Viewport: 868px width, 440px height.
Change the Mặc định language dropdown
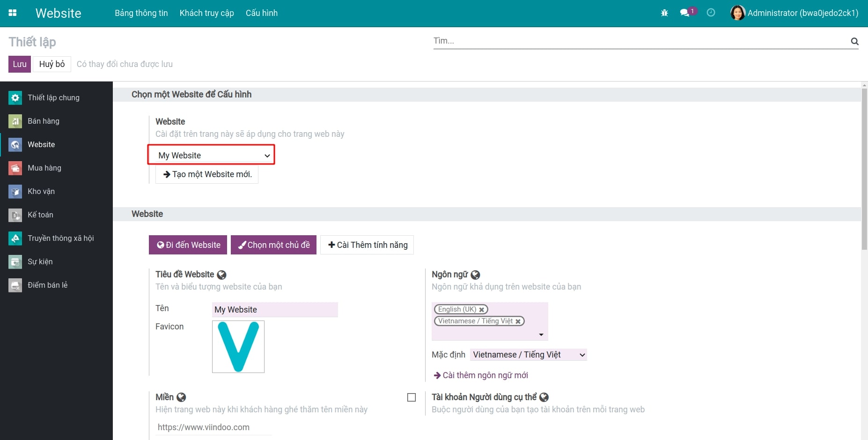click(x=528, y=355)
